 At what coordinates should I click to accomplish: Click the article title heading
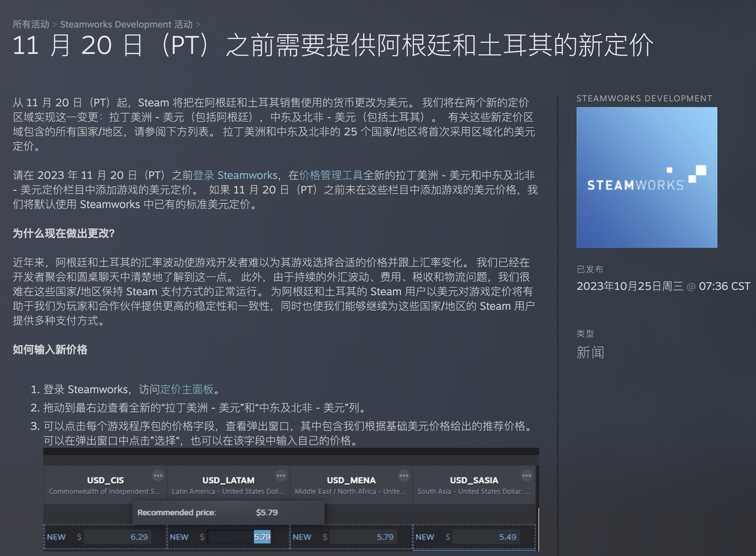click(332, 46)
